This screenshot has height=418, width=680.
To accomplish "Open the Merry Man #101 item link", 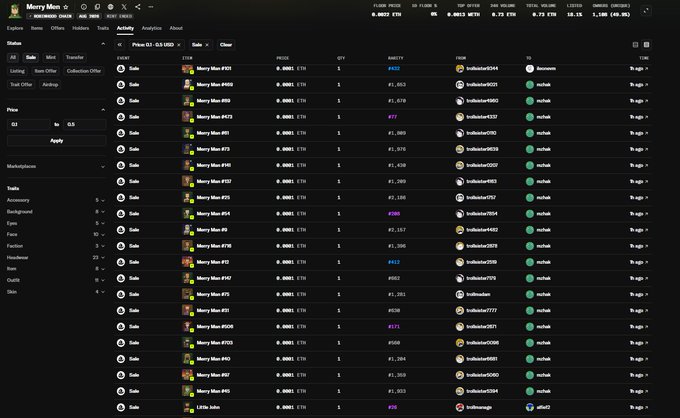I will 214,69.
